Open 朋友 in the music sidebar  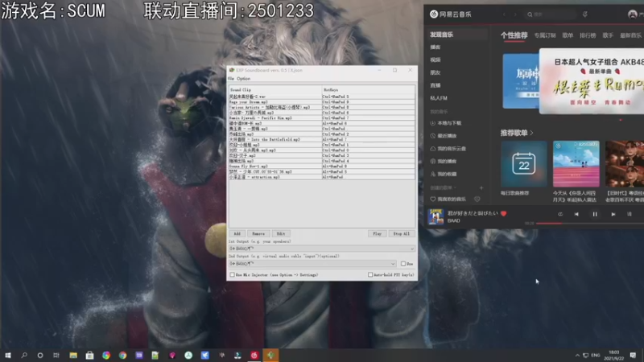436,72
